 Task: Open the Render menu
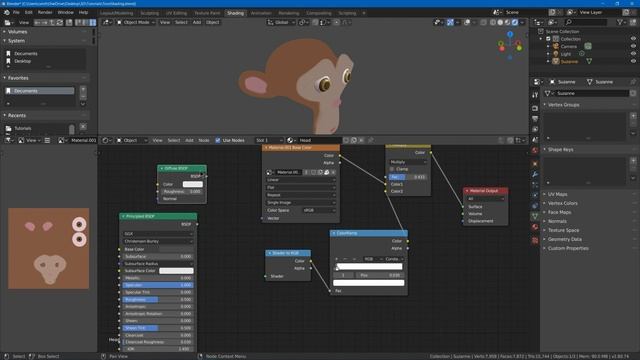click(x=45, y=13)
